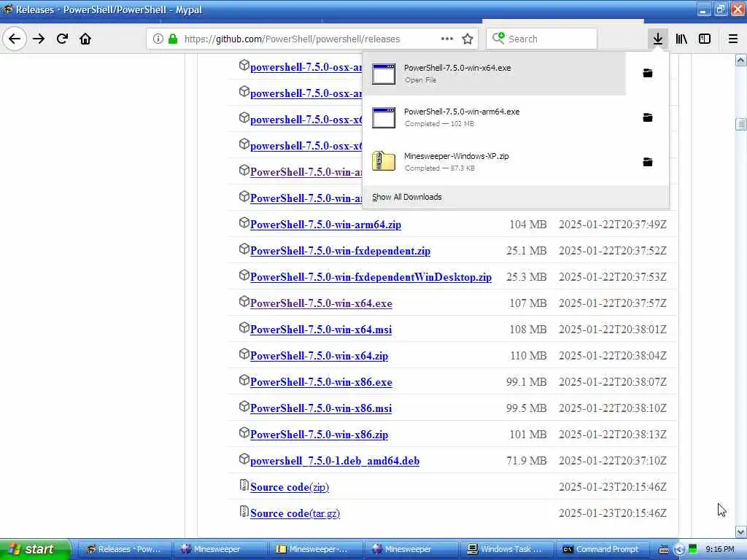The height and width of the screenshot is (560, 747).
Task: Open downloaded PowerShell-7.5.0-win-arm64.exe entry
Action: (494, 117)
